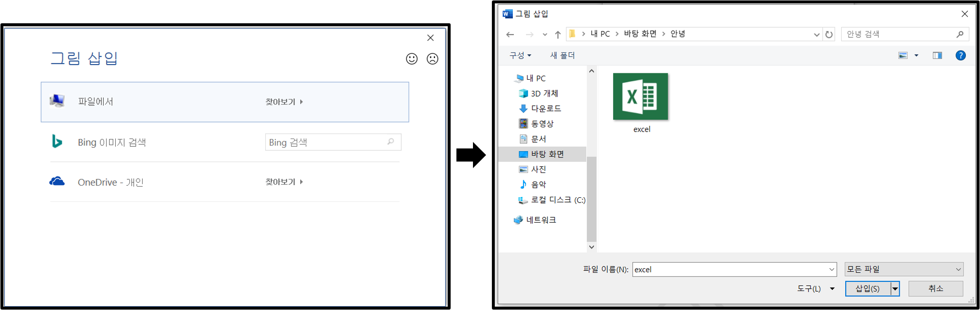Image resolution: width=980 pixels, height=310 pixels.
Task: Focus the Bing 검색 input field
Action: pyautogui.click(x=333, y=142)
